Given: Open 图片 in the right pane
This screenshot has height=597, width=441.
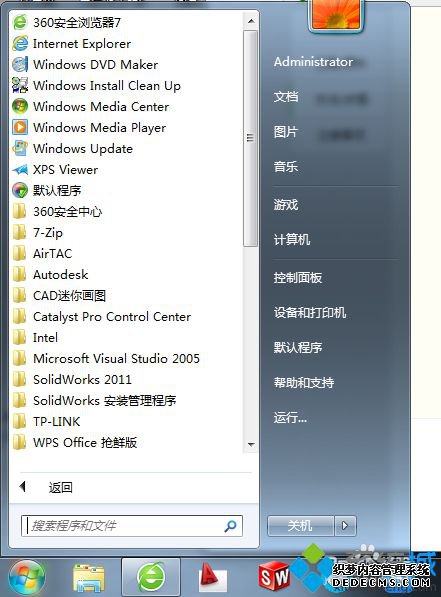Looking at the screenshot, I should [286, 132].
